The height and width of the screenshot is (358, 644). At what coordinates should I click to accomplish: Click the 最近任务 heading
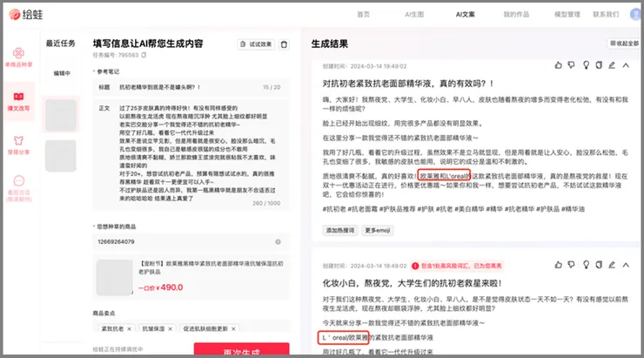tap(60, 44)
